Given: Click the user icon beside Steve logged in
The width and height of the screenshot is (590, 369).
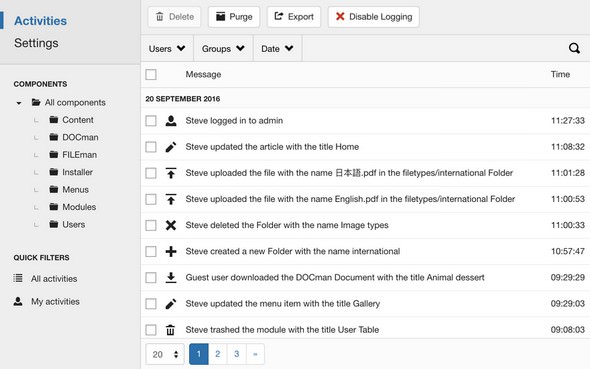Looking at the screenshot, I should click(x=171, y=121).
